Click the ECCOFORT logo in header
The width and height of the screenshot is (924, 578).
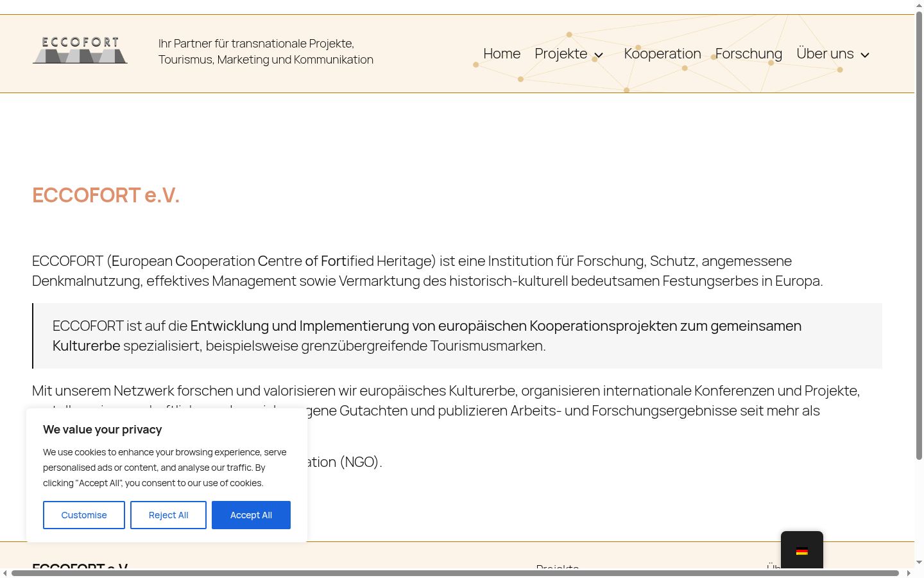[80, 50]
